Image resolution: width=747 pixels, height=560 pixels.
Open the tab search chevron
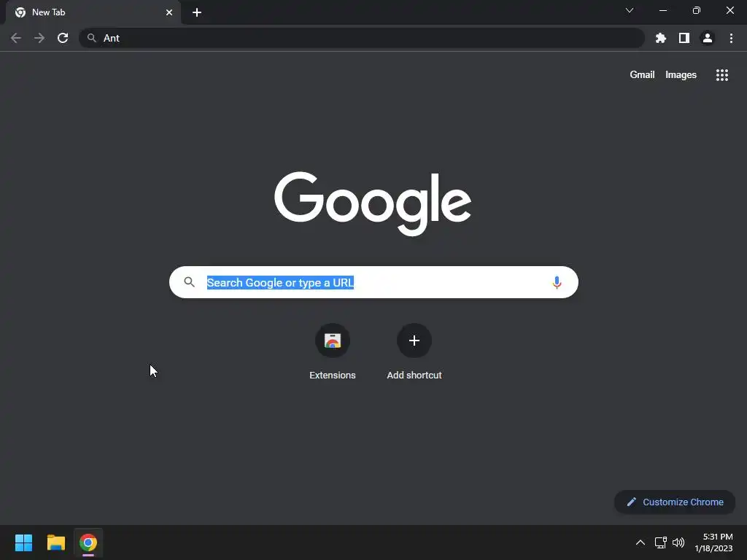click(x=630, y=10)
